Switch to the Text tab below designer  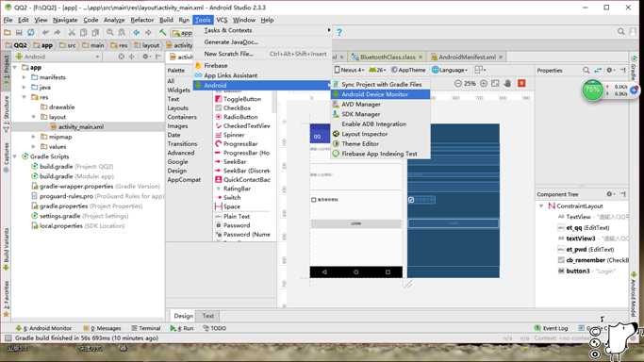point(207,316)
